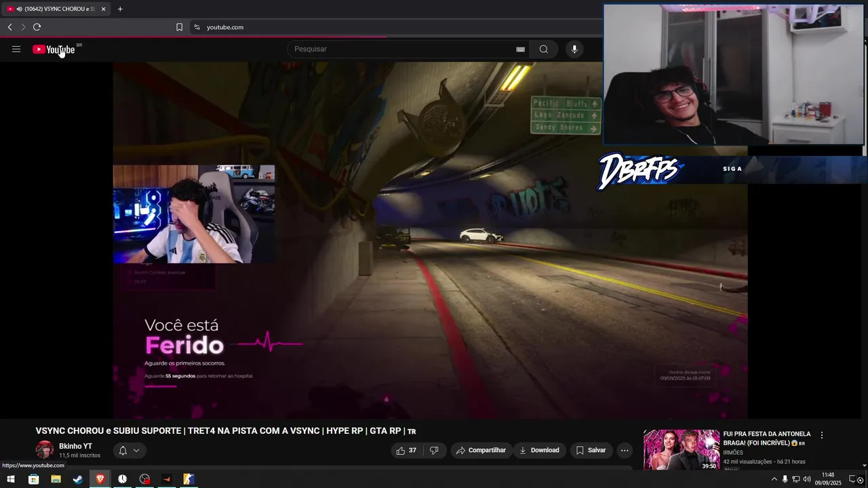This screenshot has height=488, width=868.
Task: Expand subscription notification dropdown chevron
Action: [x=136, y=451]
